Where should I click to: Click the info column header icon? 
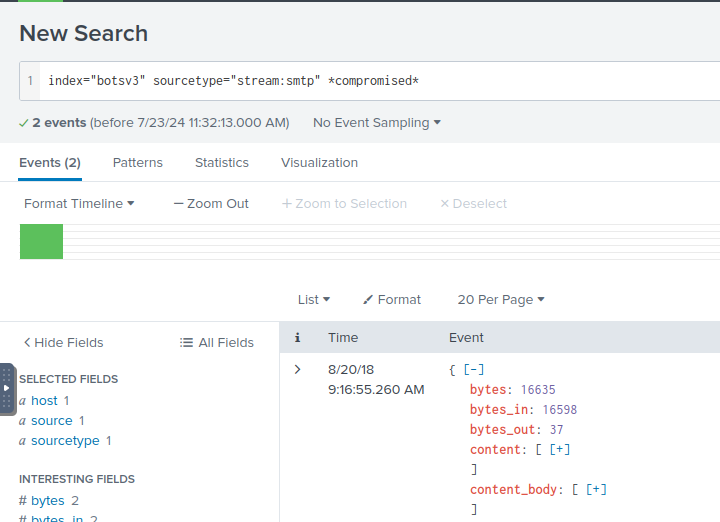click(x=297, y=338)
